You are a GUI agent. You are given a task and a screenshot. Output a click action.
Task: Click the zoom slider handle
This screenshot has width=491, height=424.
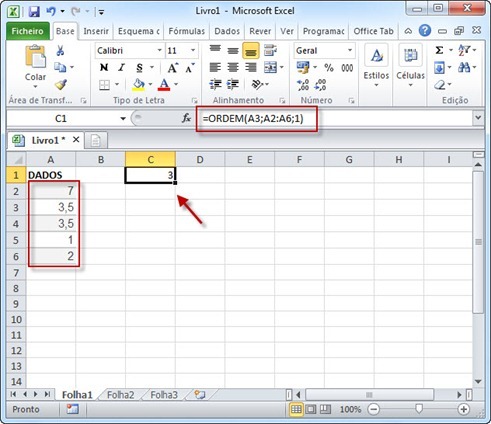click(x=419, y=409)
